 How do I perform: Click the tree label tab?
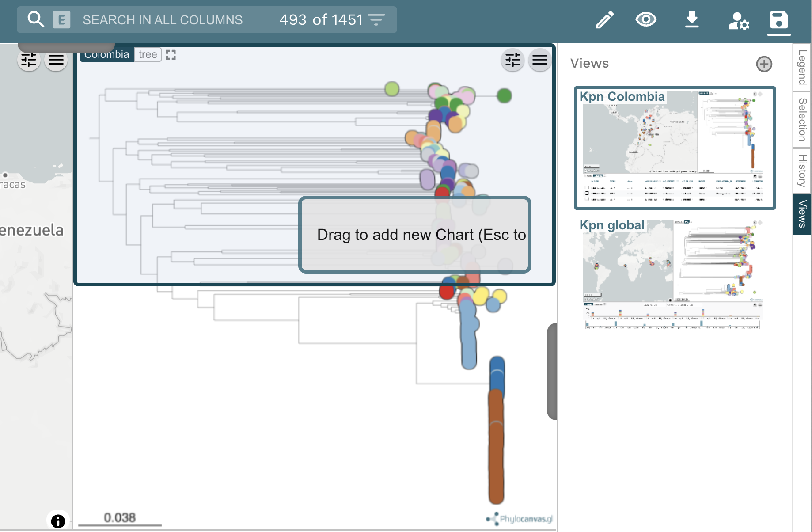[x=148, y=54]
